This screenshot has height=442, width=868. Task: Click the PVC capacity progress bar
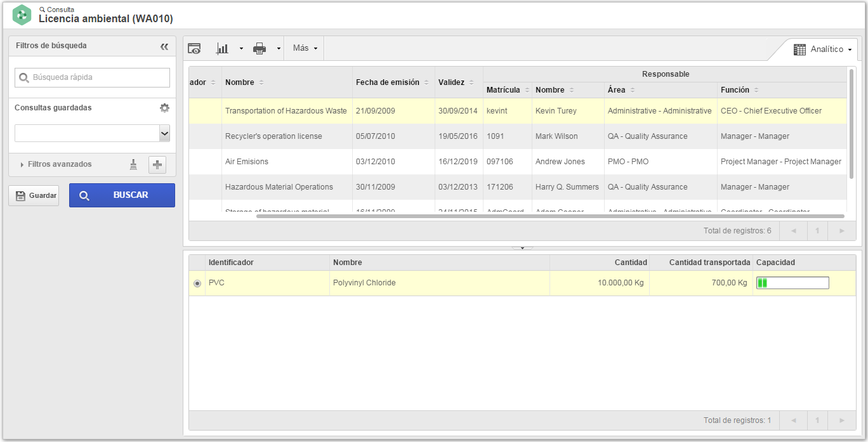792,283
